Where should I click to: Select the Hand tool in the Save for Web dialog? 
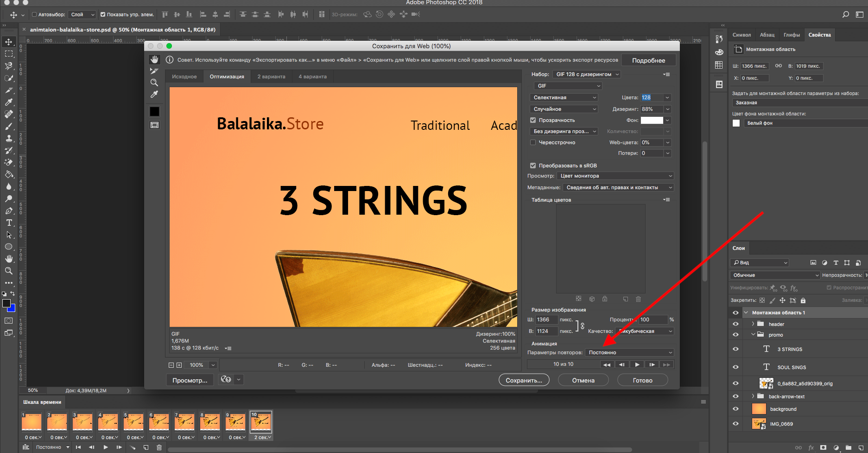coord(154,59)
